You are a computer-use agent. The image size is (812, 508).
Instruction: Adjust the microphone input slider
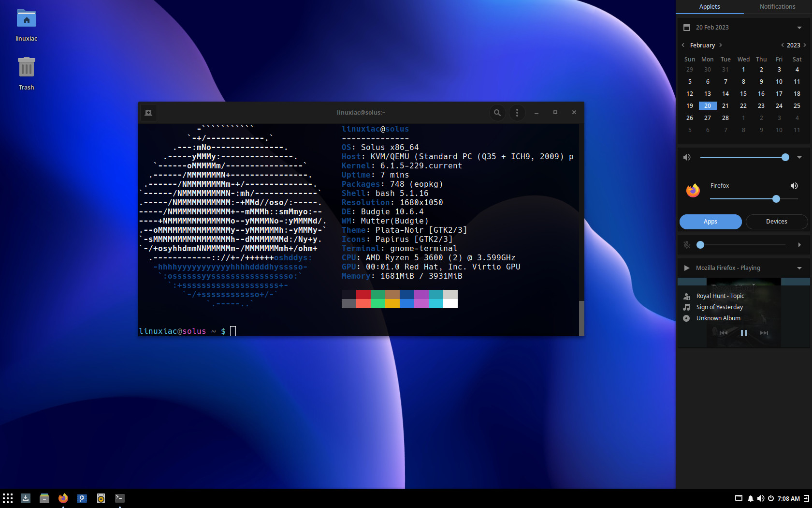743,245
